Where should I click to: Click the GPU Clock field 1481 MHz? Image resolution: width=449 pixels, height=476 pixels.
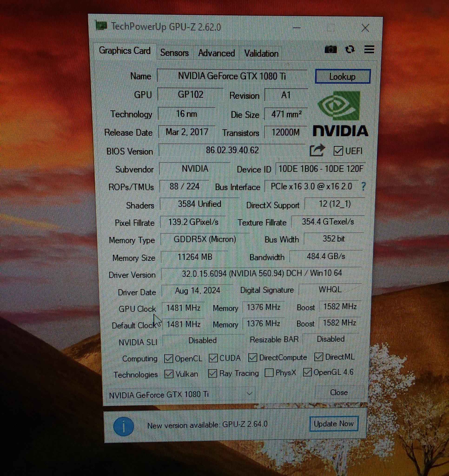(183, 308)
